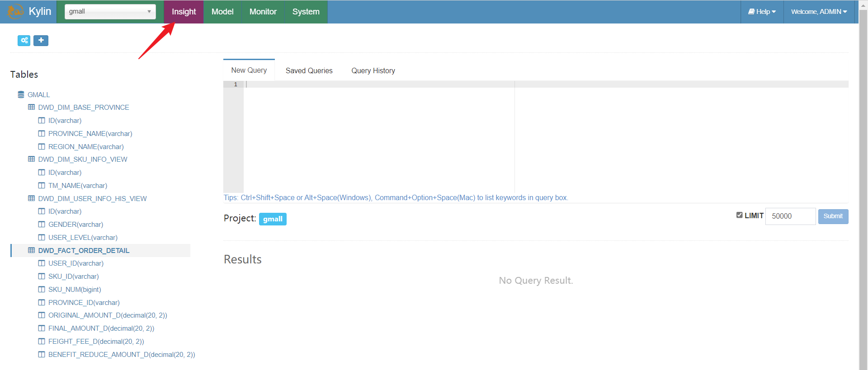This screenshot has width=868, height=370.
Task: Click the Kylin logo icon
Action: tap(15, 12)
